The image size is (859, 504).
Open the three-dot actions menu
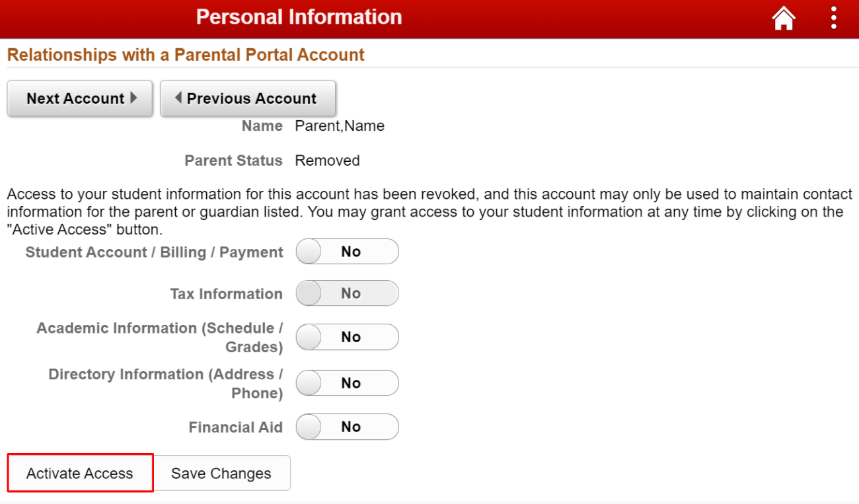[x=834, y=18]
